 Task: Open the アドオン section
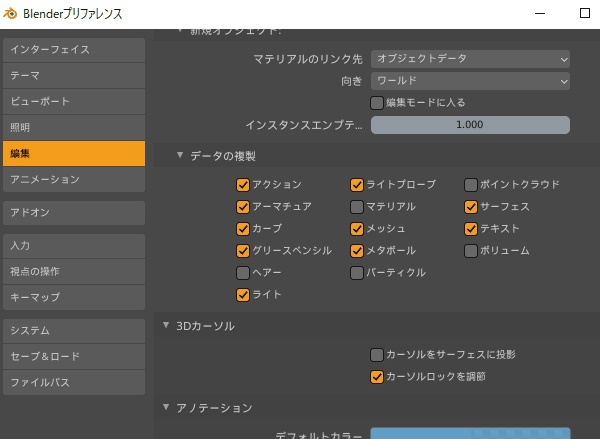coord(74,213)
